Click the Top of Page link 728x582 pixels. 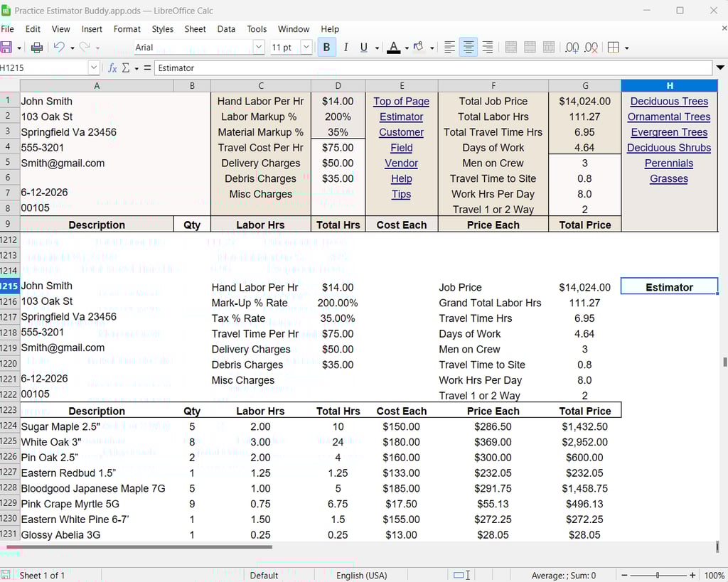(x=401, y=101)
